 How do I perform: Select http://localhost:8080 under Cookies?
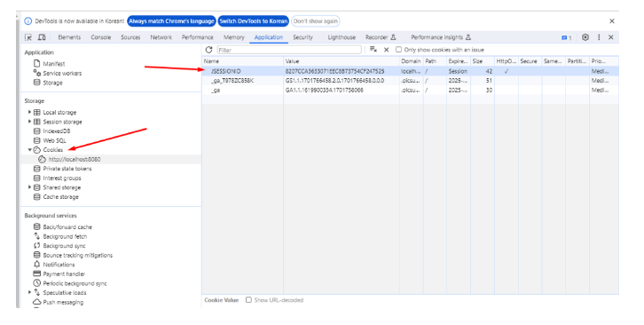tap(75, 159)
